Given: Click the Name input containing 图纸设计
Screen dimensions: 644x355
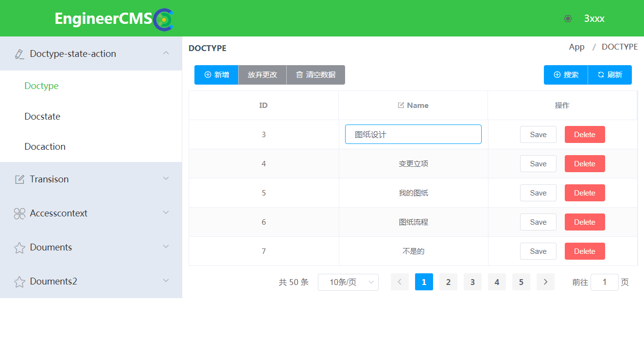Looking at the screenshot, I should pyautogui.click(x=413, y=135).
